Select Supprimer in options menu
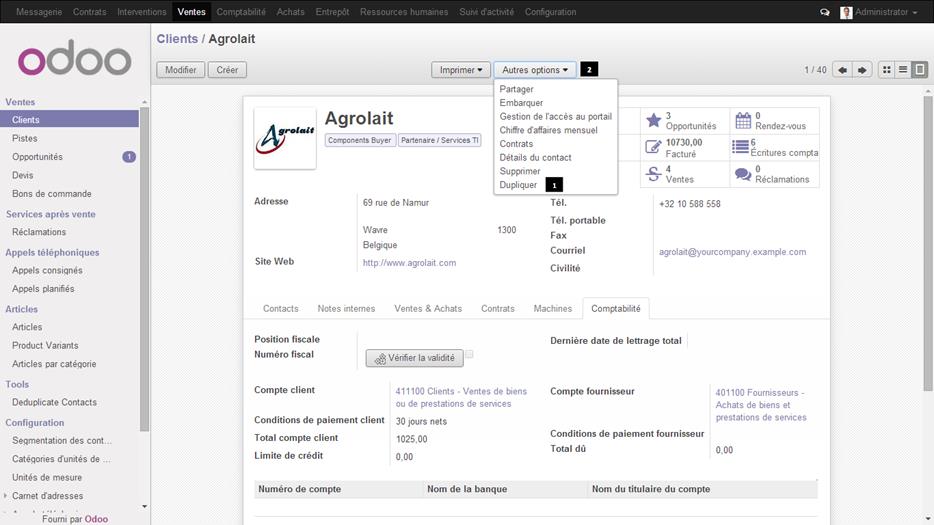934x525 pixels. (x=519, y=171)
